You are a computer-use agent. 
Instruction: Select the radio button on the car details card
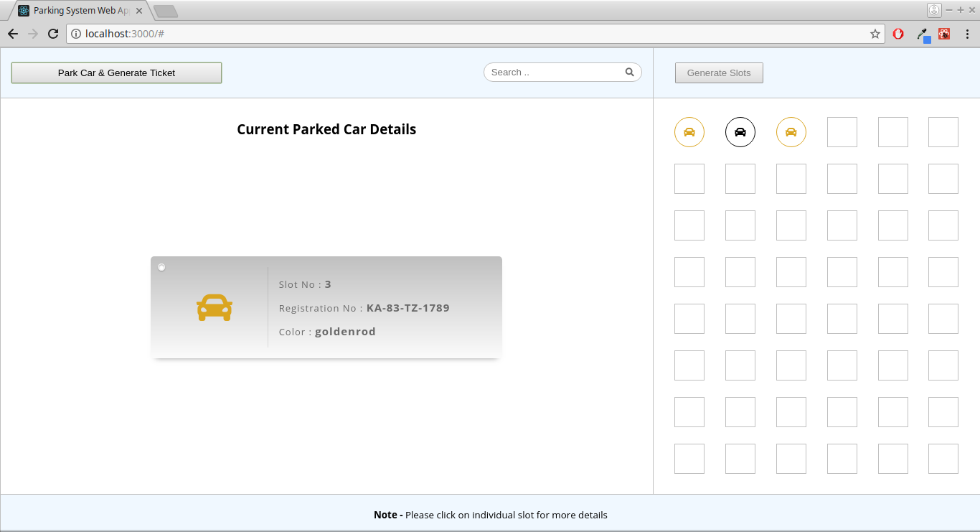(x=161, y=267)
